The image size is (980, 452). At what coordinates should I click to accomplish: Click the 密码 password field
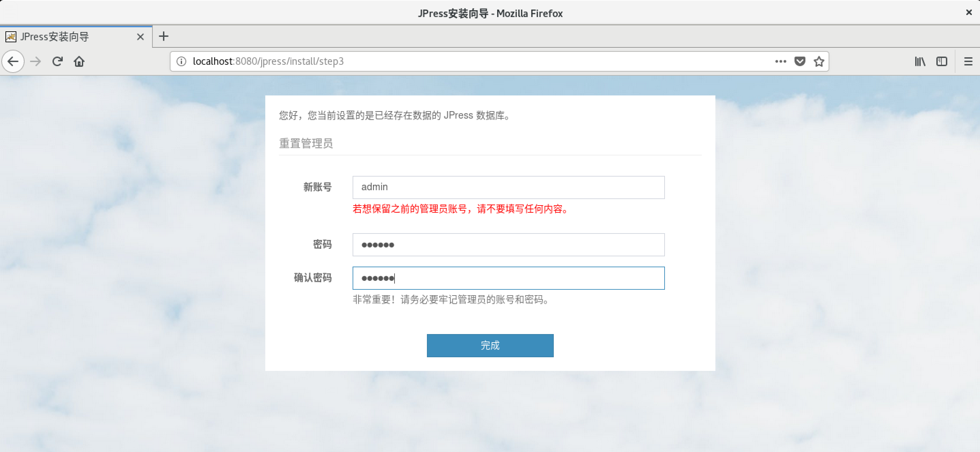[508, 244]
